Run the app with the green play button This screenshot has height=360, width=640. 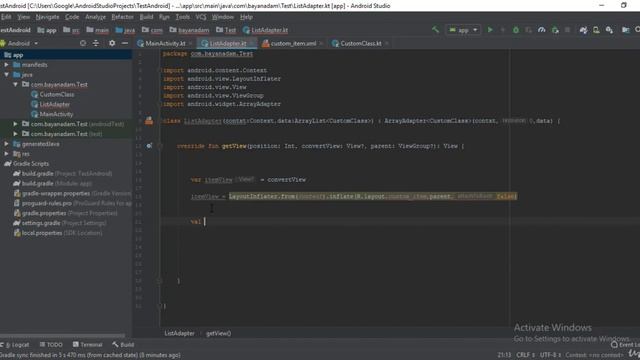point(490,30)
